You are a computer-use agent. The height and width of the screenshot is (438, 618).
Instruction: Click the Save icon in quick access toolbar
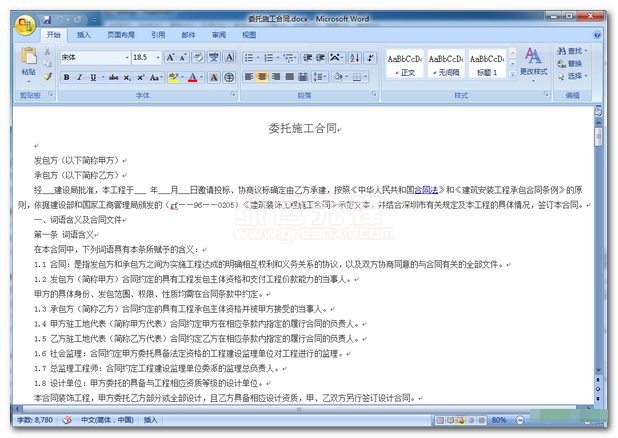pos(46,19)
